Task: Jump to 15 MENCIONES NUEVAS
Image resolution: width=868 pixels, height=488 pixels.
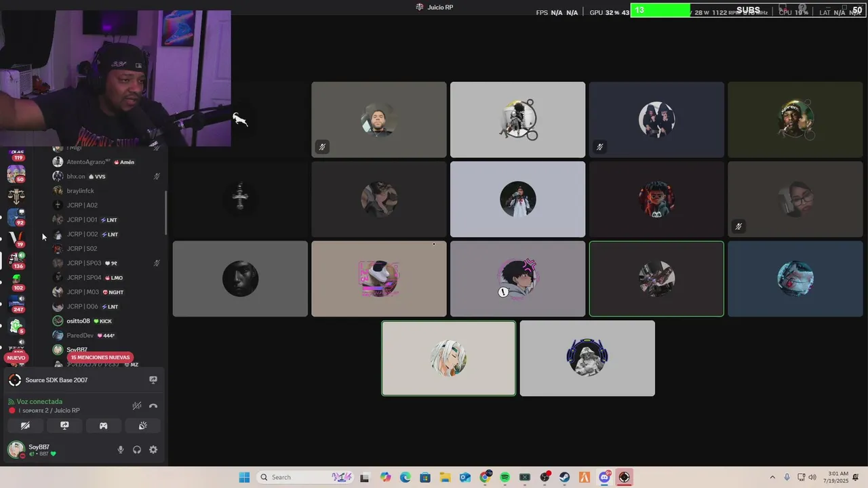Action: click(x=100, y=357)
